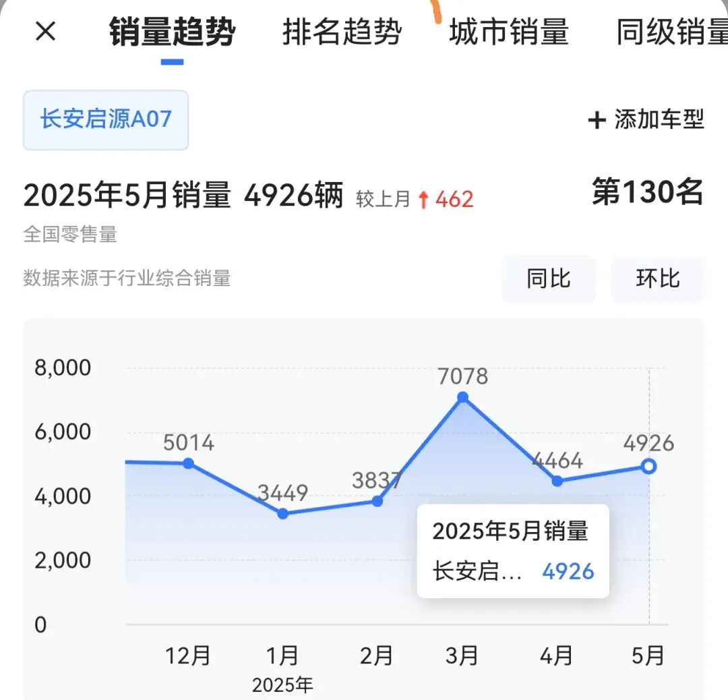The height and width of the screenshot is (700, 728).
Task: Click the 4月 axis label
Action: [556, 656]
